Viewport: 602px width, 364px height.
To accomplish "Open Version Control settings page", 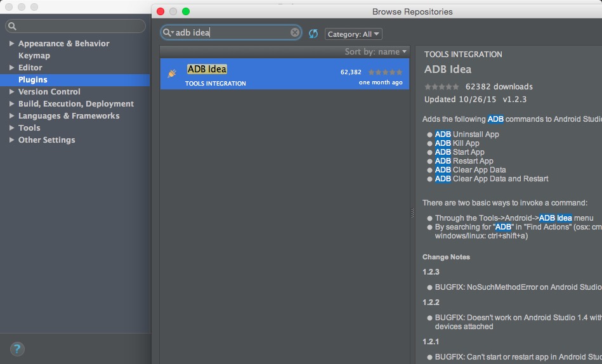I will 49,92.
